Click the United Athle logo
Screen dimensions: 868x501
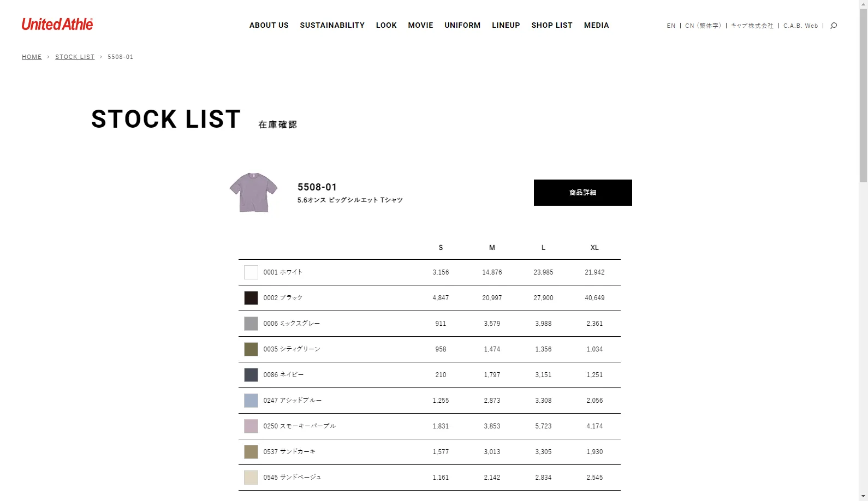point(57,25)
